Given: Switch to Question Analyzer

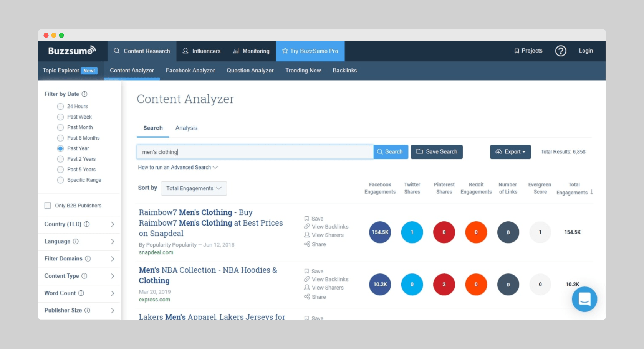Looking at the screenshot, I should pos(250,71).
